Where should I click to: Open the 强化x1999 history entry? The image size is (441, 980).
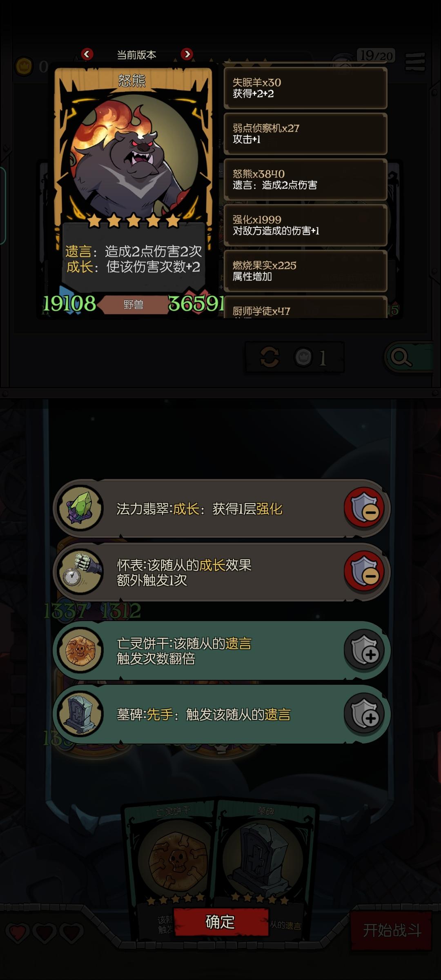tap(305, 225)
